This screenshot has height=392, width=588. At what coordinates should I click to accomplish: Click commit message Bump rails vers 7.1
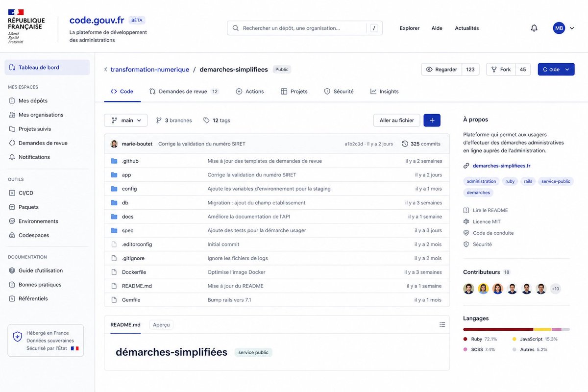click(229, 300)
